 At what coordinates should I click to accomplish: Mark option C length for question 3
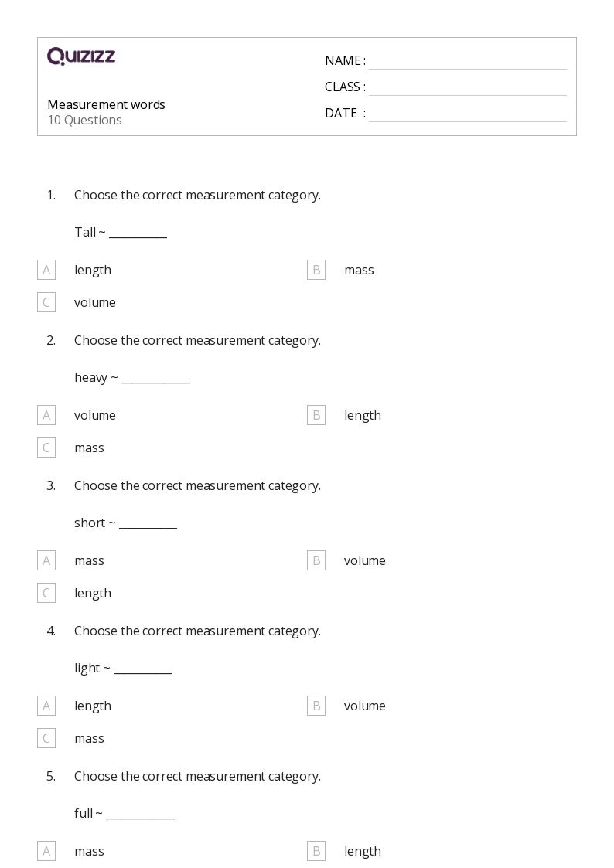(x=46, y=593)
